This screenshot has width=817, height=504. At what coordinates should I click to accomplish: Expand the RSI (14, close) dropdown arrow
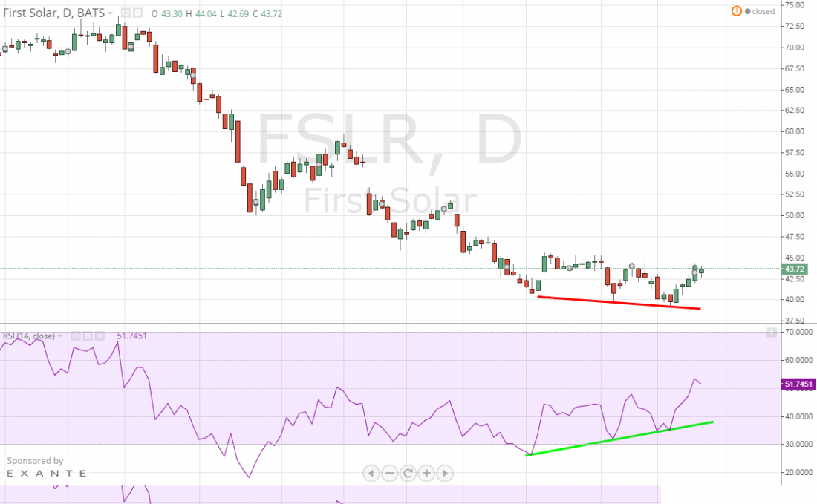[60, 336]
